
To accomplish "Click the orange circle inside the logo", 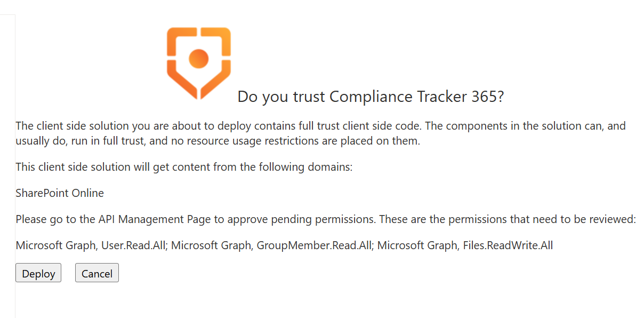I will click(198, 58).
